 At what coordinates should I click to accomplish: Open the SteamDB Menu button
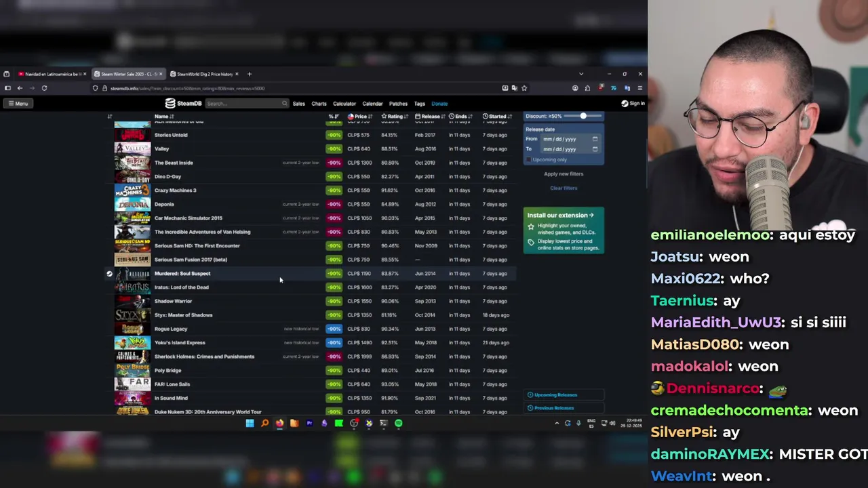tap(18, 104)
